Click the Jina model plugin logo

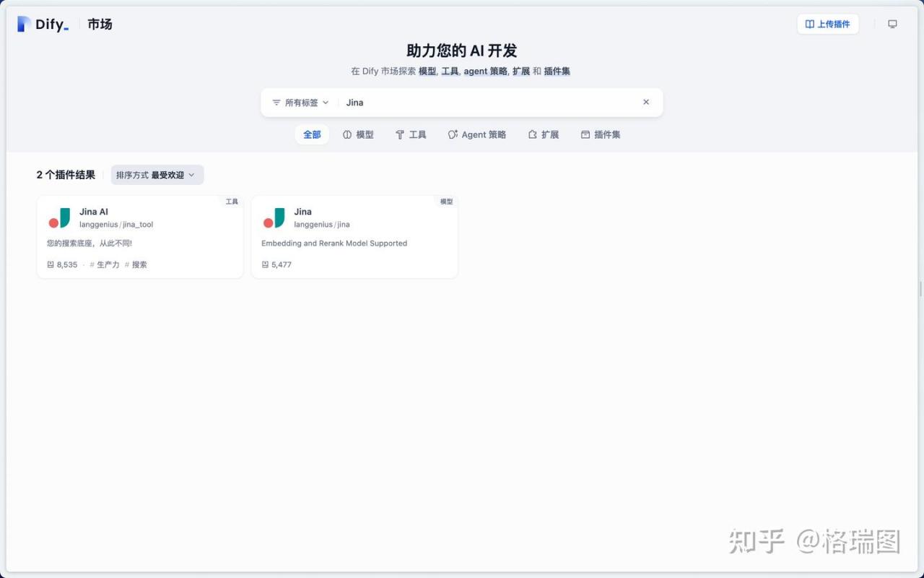click(274, 217)
